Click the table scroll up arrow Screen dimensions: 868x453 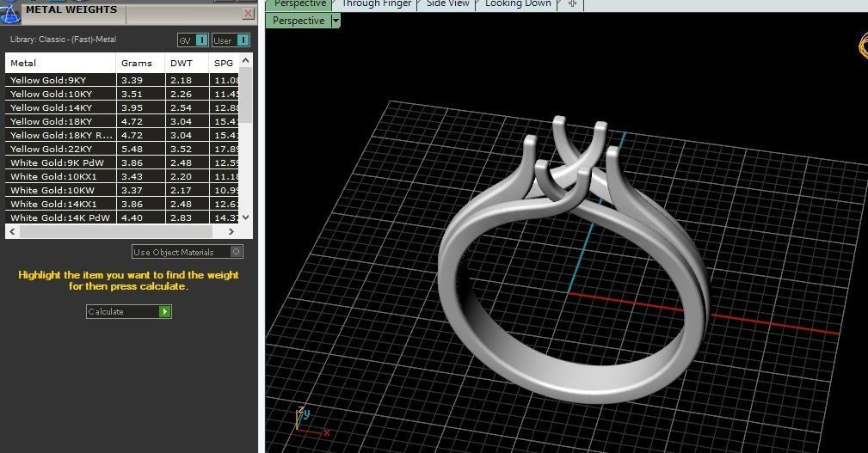(x=246, y=59)
